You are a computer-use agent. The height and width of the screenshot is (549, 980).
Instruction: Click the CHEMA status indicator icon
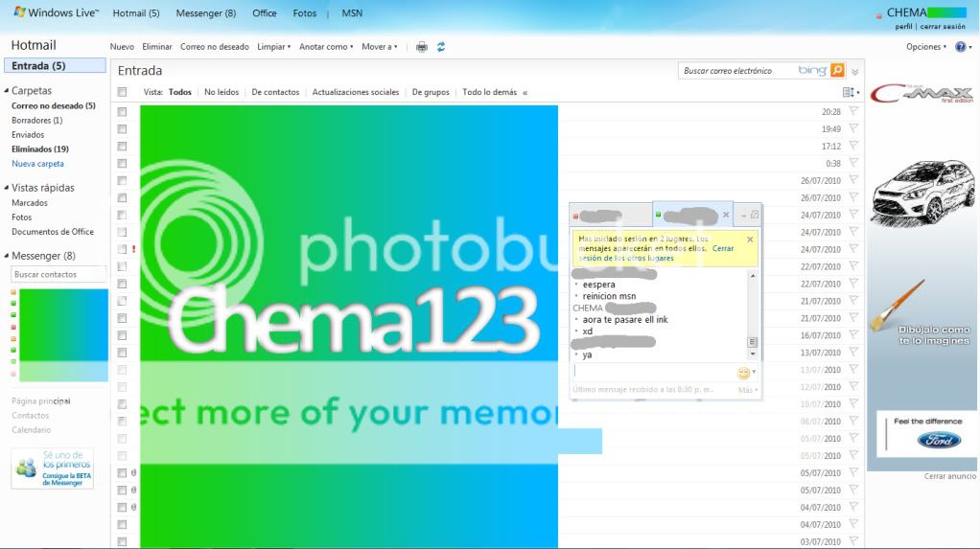pyautogui.click(x=879, y=15)
